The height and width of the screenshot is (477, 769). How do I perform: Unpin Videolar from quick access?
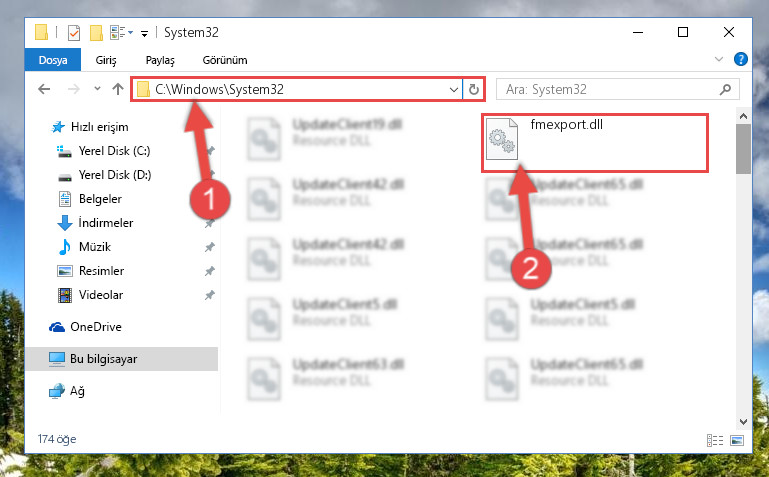[x=209, y=295]
